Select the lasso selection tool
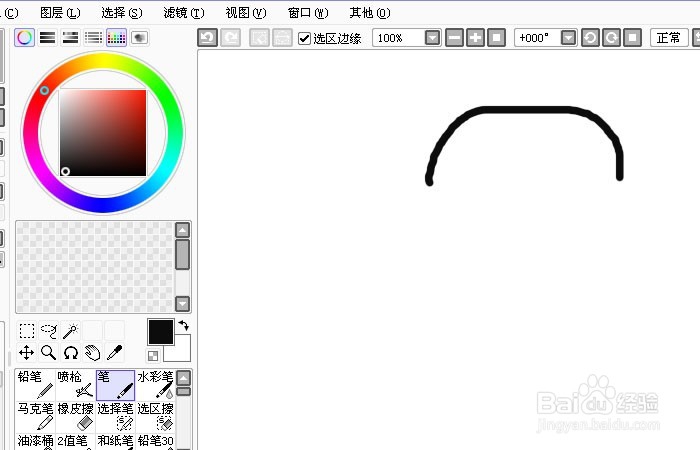 [x=49, y=331]
